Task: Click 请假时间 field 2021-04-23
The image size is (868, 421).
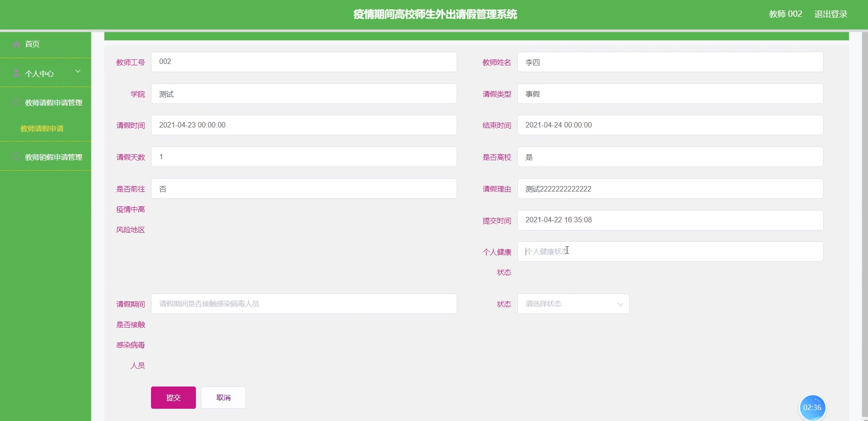Action: [304, 125]
